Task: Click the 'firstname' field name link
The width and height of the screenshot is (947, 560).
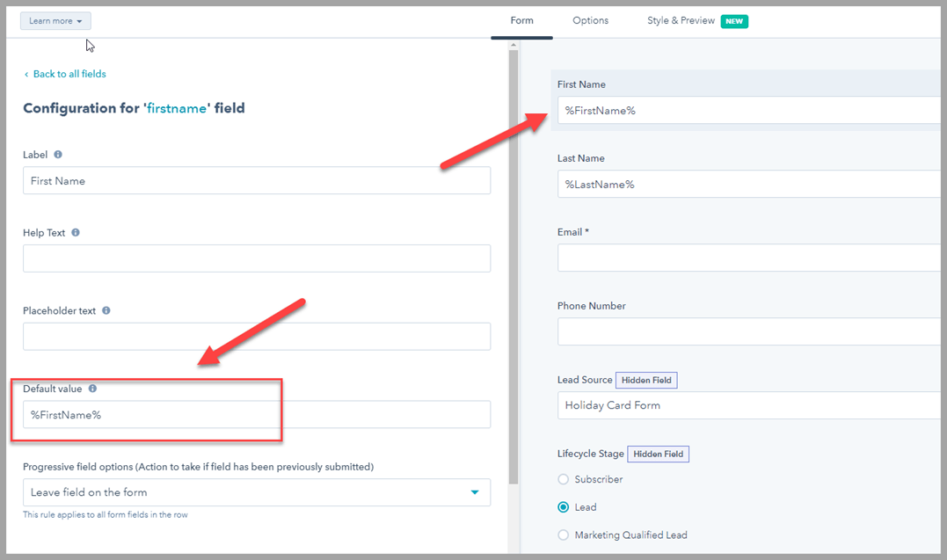Action: (177, 108)
